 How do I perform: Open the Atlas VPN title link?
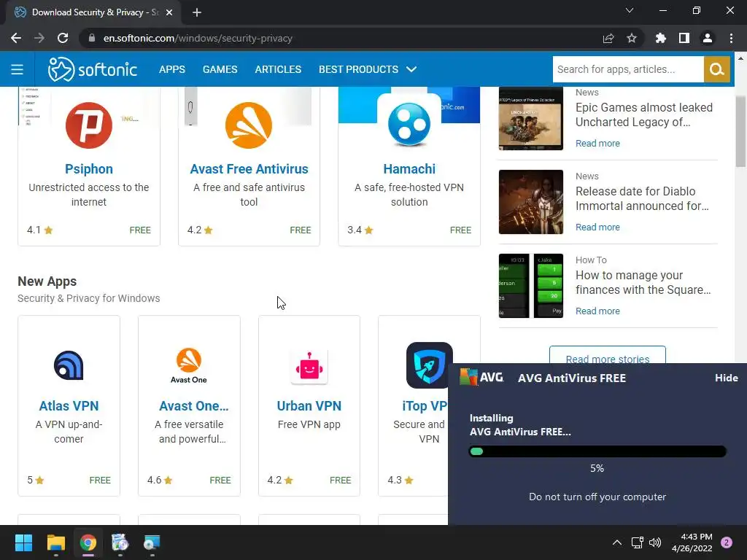[69, 405]
